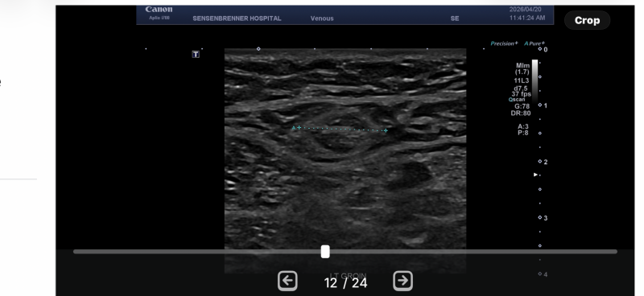
Task: Click the 12 / 24 image counter
Action: pos(345,283)
